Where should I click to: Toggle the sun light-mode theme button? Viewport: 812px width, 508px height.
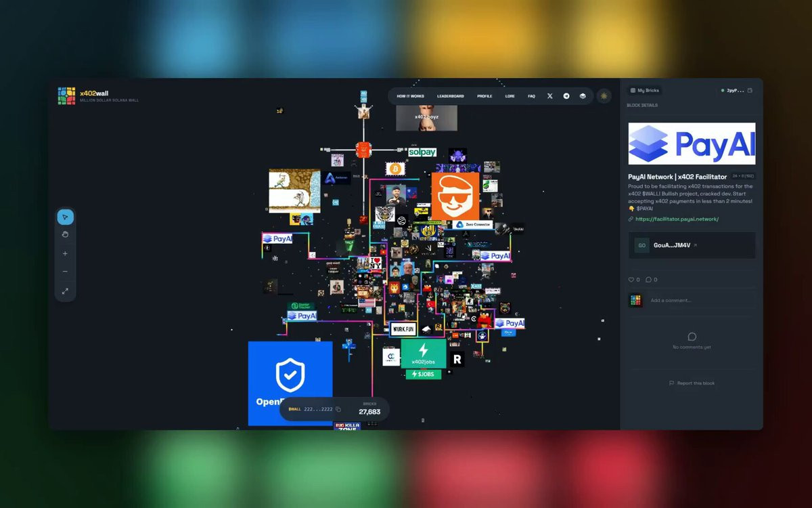coord(604,96)
